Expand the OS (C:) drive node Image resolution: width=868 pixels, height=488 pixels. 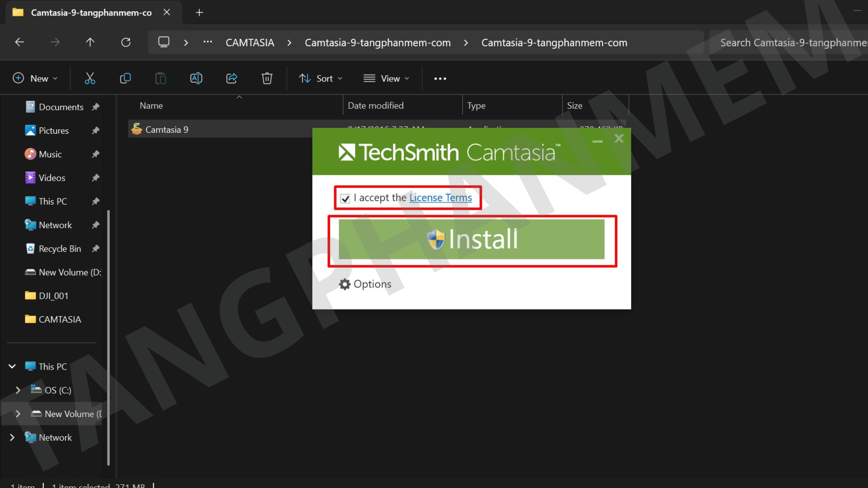18,390
